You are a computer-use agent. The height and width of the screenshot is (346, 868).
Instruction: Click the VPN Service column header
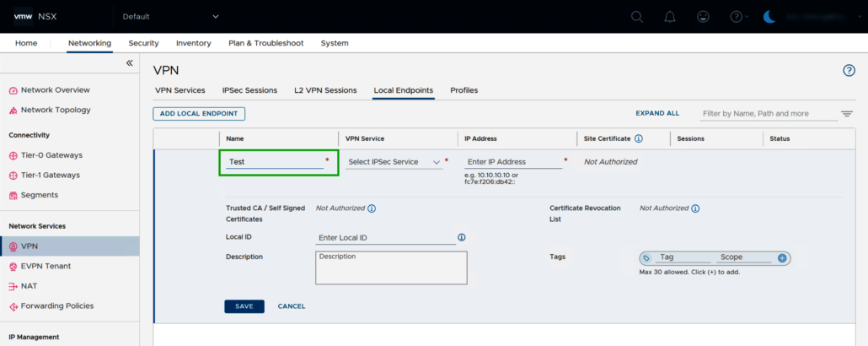365,138
